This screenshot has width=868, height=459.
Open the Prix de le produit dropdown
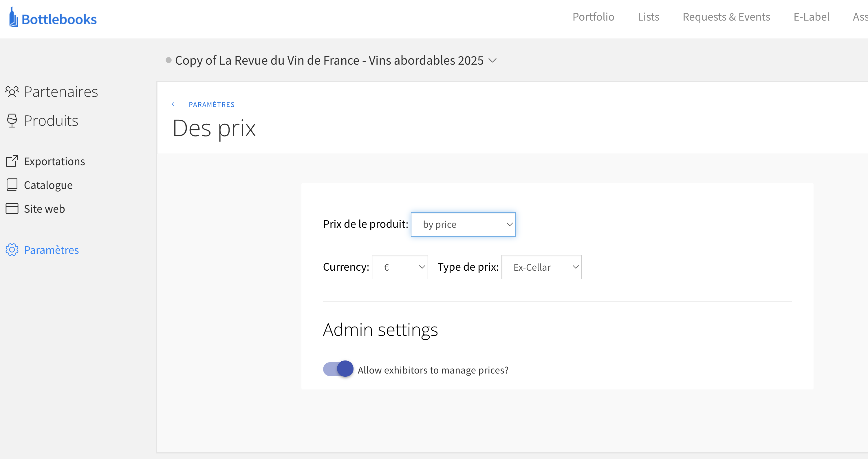463,225
